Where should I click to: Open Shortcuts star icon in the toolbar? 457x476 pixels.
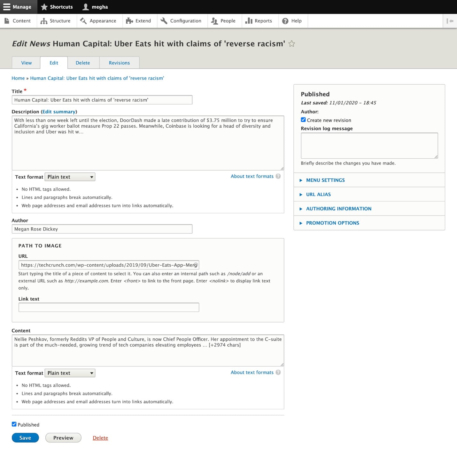tap(44, 7)
